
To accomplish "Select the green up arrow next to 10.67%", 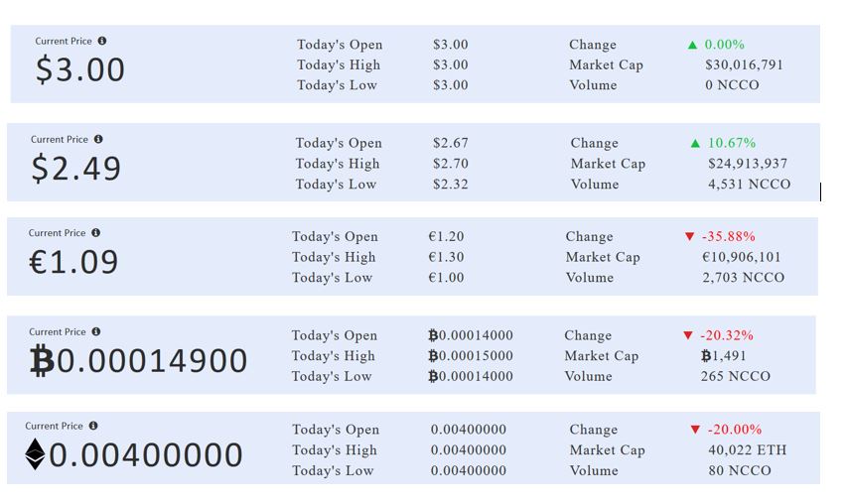I will 695,143.
